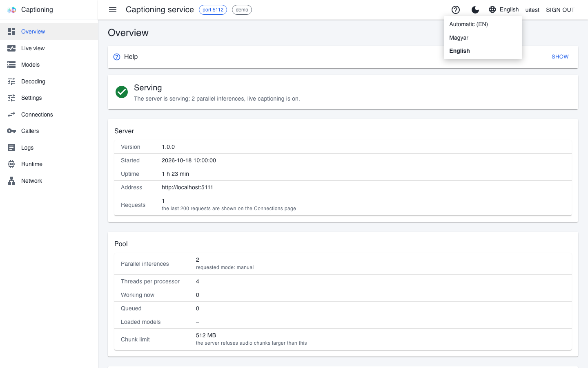The height and width of the screenshot is (368, 588).
Task: Click the Settings tune sliders icon
Action: coord(11,98)
